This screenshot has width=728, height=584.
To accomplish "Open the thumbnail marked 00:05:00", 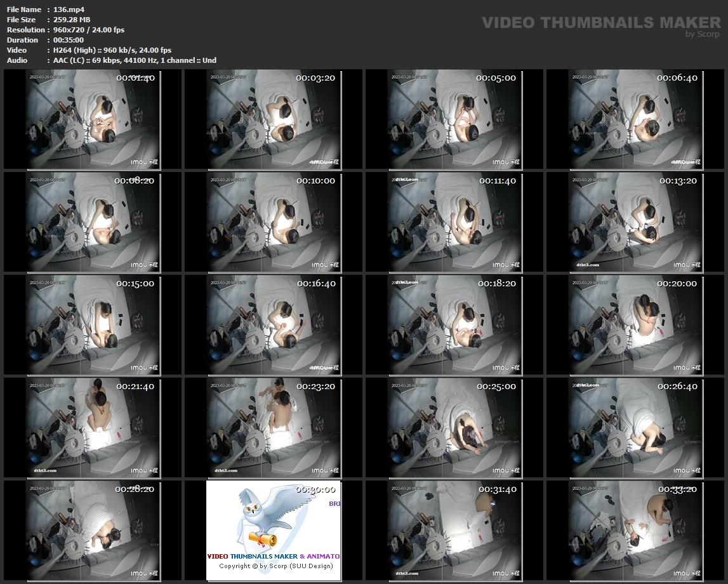I will (454, 119).
